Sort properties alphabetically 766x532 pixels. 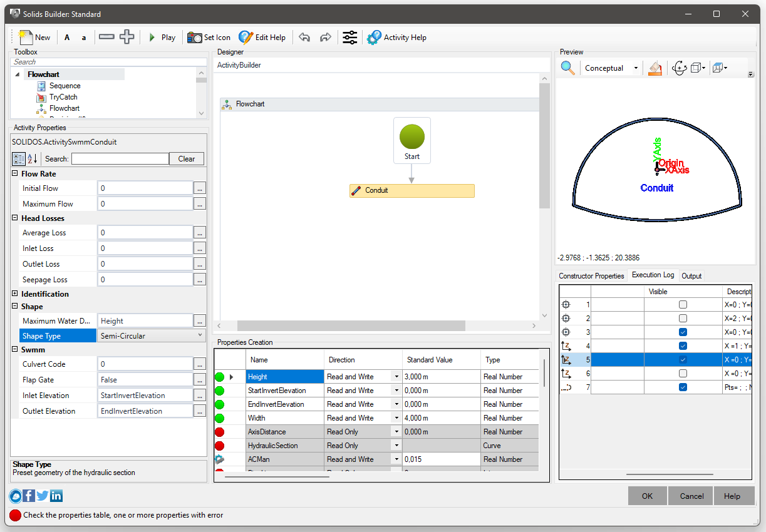click(x=33, y=159)
